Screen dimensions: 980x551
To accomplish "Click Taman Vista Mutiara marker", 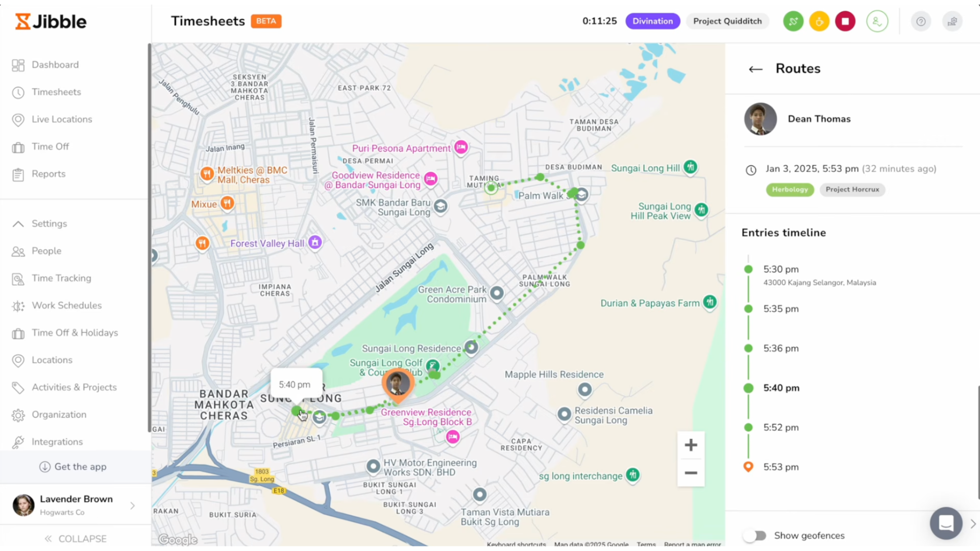I will click(479, 494).
